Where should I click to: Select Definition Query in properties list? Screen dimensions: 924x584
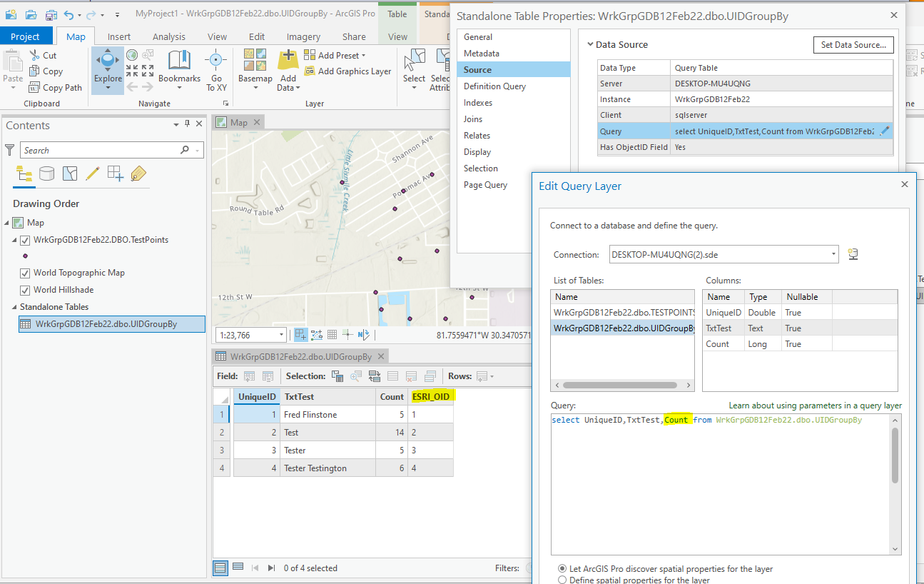click(494, 86)
